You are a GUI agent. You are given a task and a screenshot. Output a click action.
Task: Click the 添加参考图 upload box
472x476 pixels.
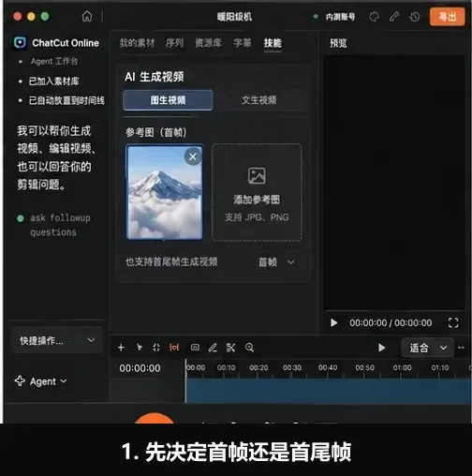pos(257,192)
